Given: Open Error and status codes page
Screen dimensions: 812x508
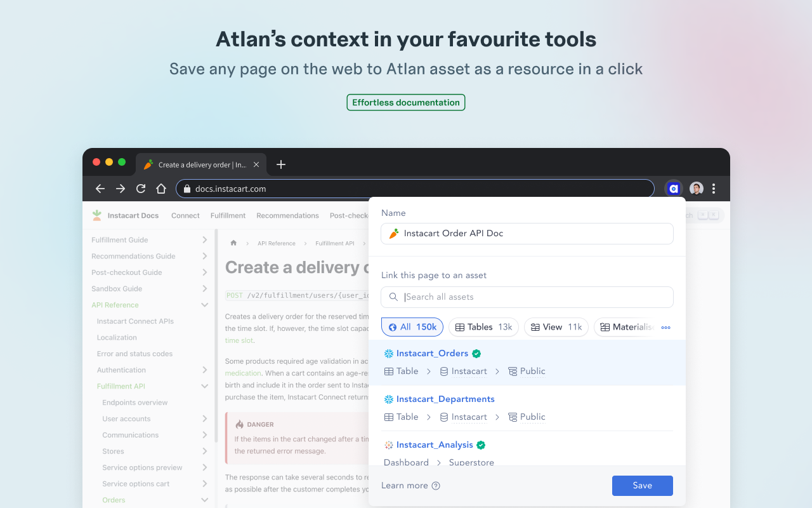Looking at the screenshot, I should point(134,354).
